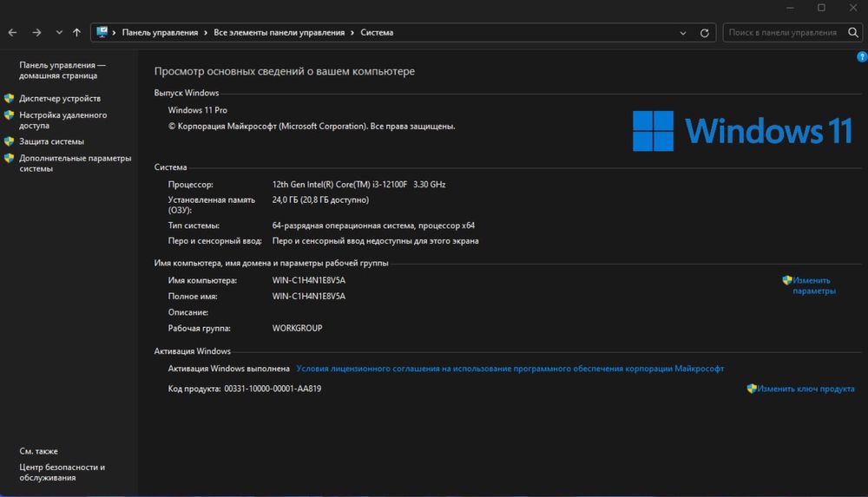Click the search magnifier icon

(x=853, y=33)
